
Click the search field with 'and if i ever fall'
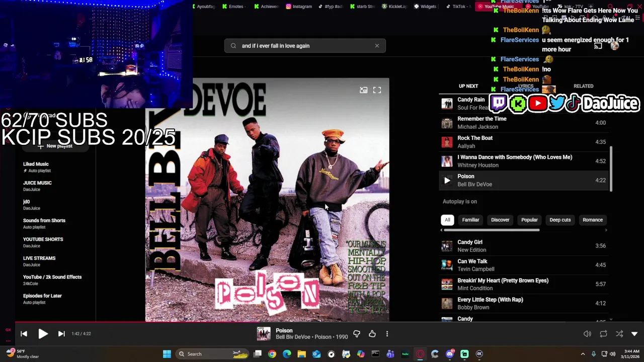coord(305,46)
